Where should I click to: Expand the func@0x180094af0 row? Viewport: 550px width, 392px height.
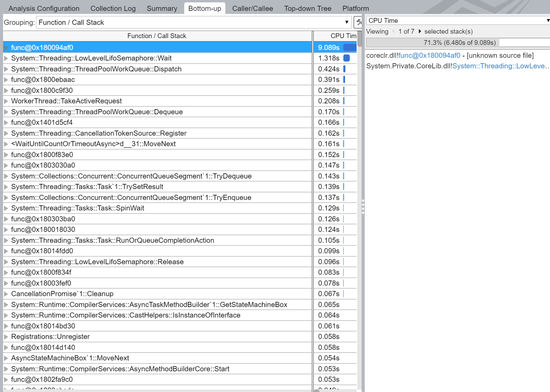6,48
